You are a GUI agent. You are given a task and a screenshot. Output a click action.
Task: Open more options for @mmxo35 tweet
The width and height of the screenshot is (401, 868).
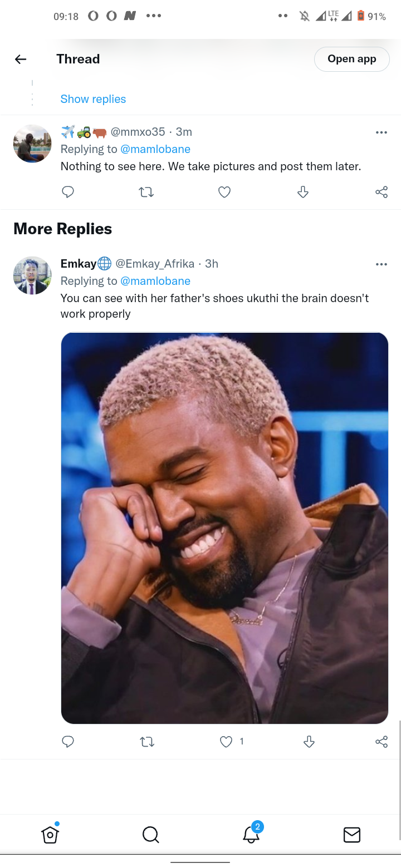(x=382, y=132)
